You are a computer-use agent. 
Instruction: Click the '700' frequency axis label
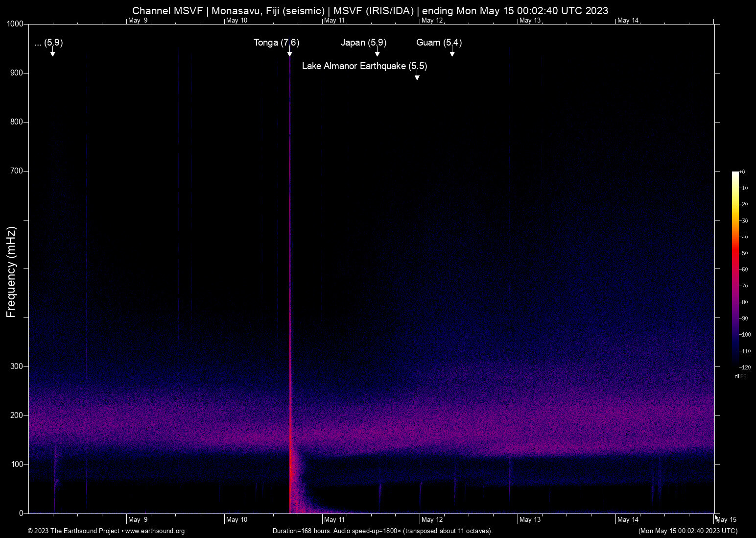pyautogui.click(x=17, y=171)
